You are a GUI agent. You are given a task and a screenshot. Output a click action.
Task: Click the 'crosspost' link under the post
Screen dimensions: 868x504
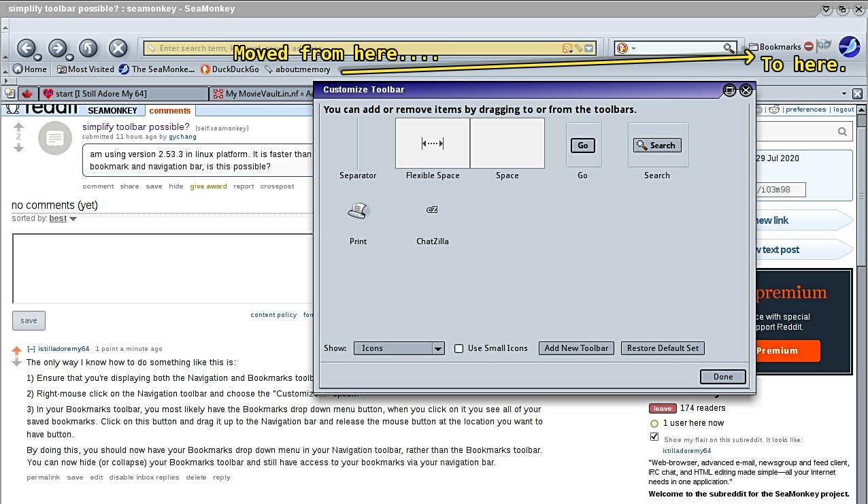tap(277, 186)
